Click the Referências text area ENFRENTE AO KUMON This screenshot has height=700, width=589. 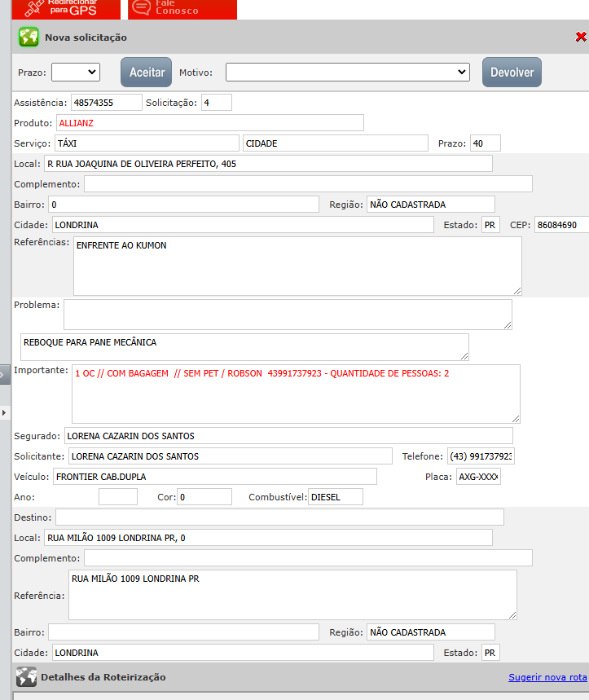(x=297, y=266)
